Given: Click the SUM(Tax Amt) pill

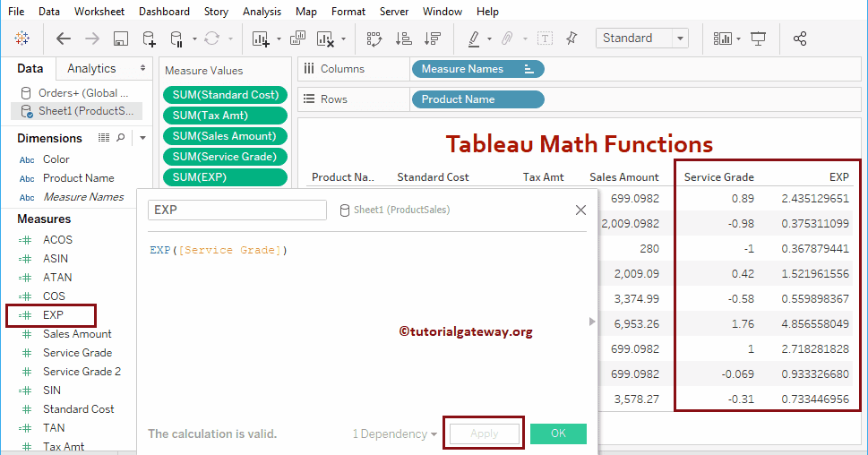Looking at the screenshot, I should 226,116.
